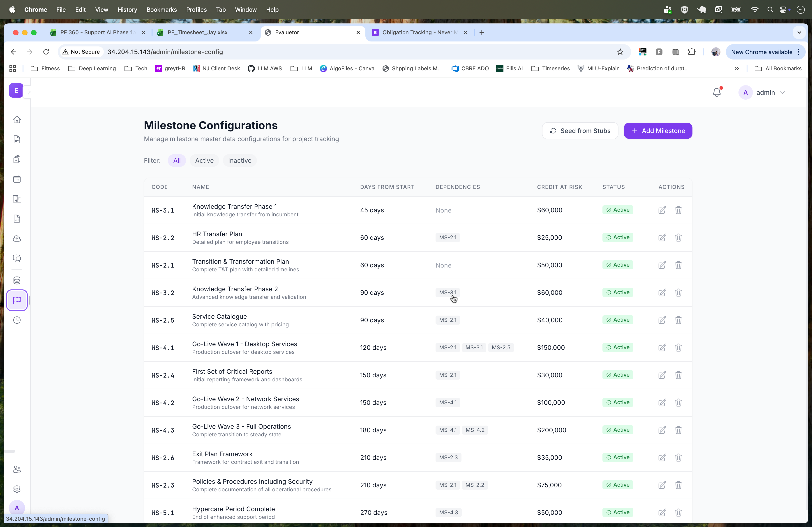The height and width of the screenshot is (527, 812).
Task: Select the All filter
Action: [x=177, y=160]
